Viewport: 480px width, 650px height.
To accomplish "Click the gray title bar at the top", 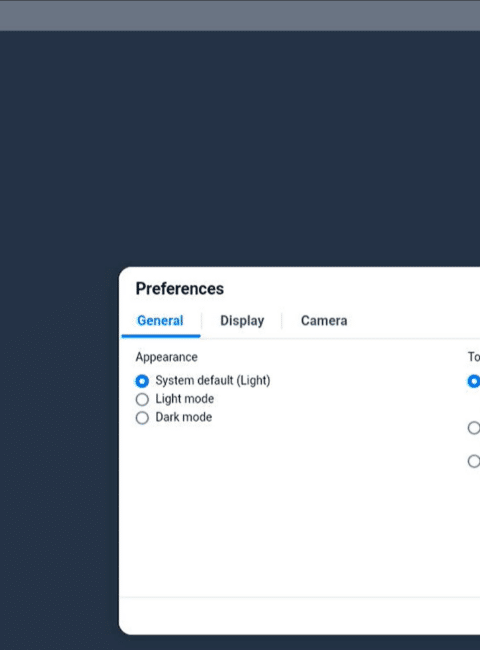I will pos(240,15).
